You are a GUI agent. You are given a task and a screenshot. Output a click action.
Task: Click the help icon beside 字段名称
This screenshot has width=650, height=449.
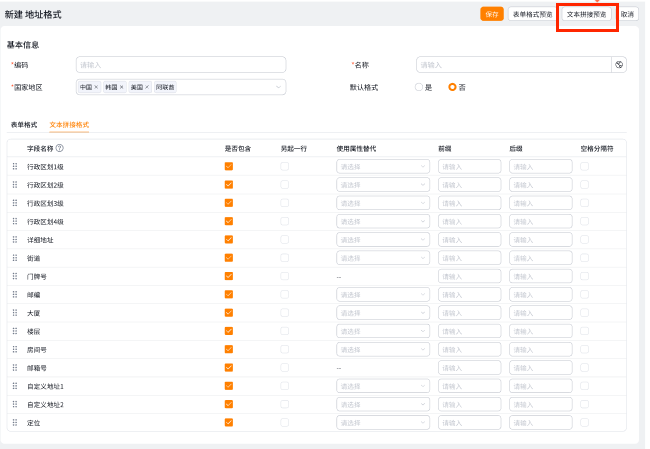click(x=60, y=148)
